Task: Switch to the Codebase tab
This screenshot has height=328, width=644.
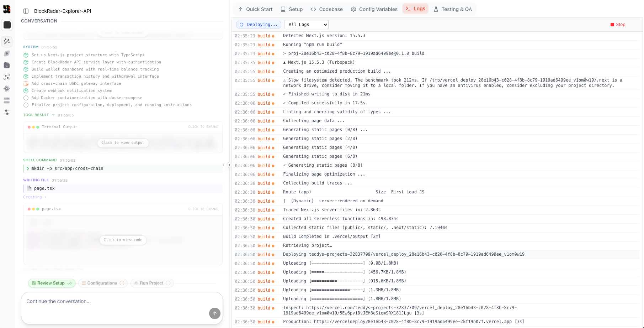Action: [326, 9]
